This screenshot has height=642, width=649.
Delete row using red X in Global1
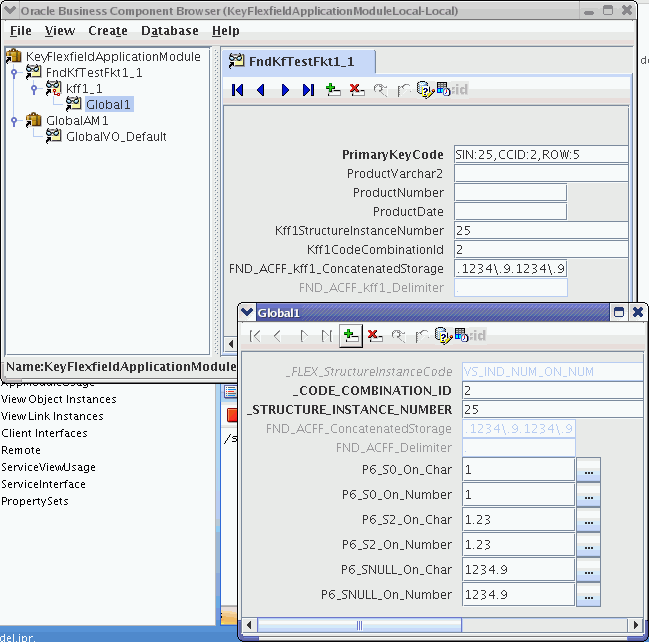375,336
